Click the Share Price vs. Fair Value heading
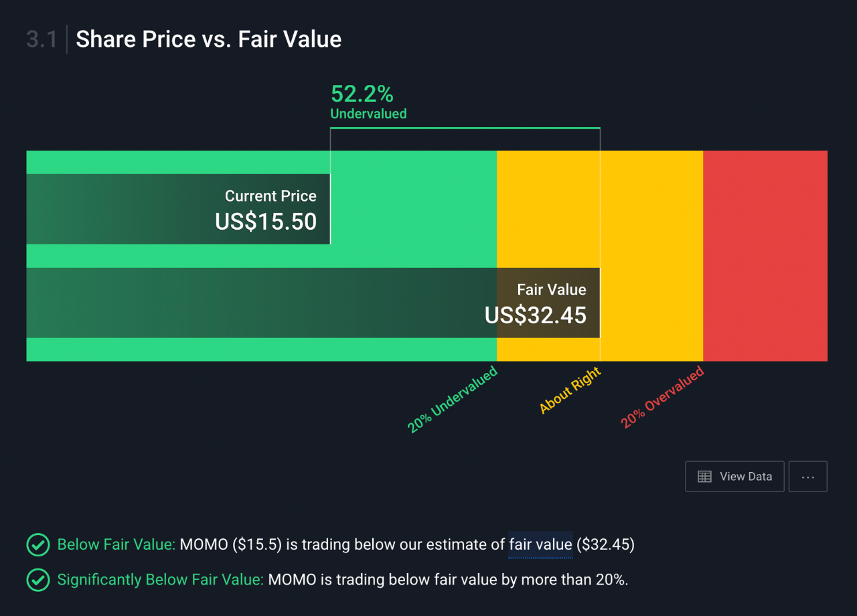The height and width of the screenshot is (616, 857). (x=208, y=40)
